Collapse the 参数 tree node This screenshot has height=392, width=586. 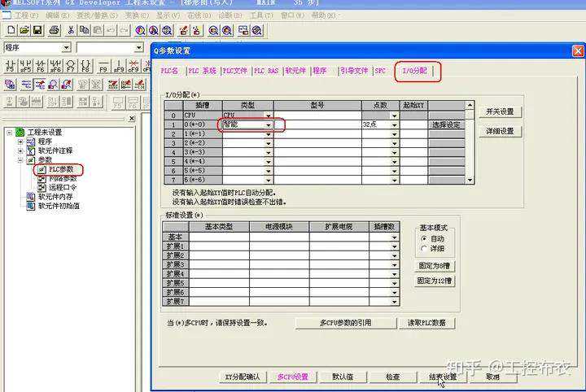[20, 160]
